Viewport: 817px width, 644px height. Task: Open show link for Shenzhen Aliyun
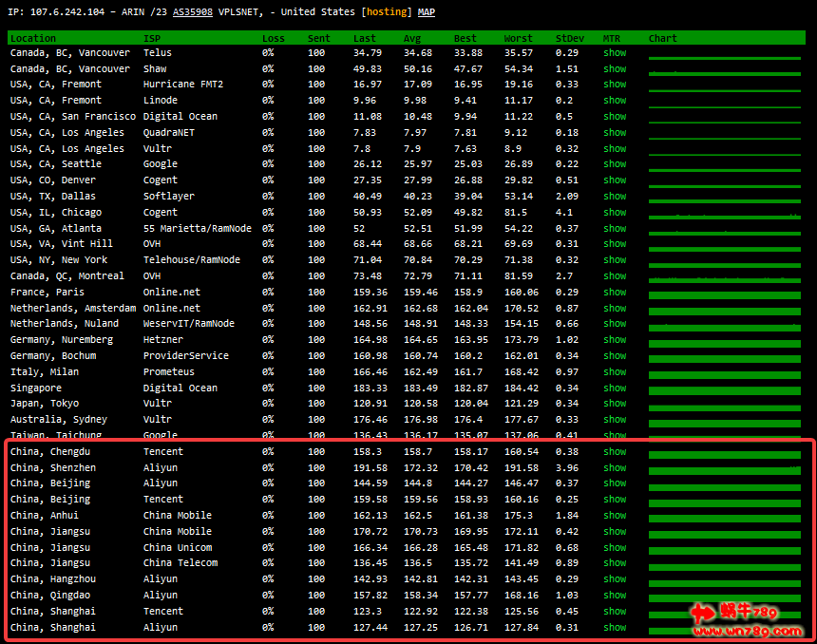615,468
